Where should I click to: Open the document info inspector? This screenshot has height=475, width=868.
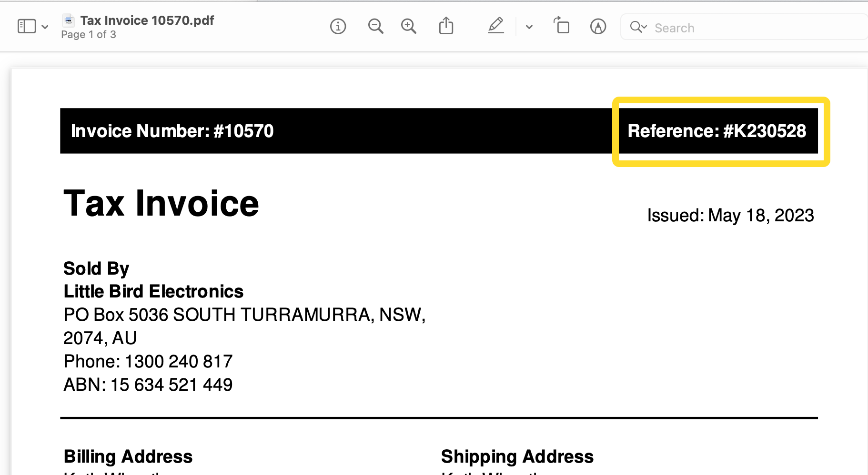coord(338,26)
